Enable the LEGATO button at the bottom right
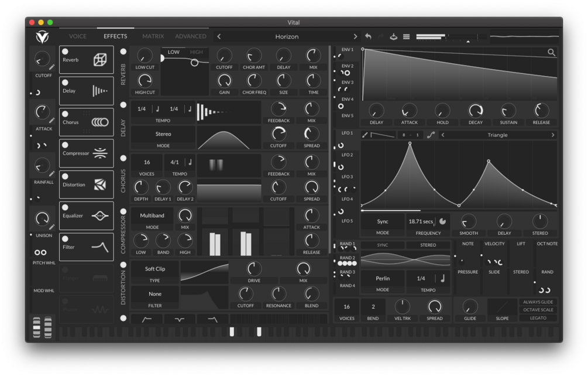The image size is (588, 376). 538,318
